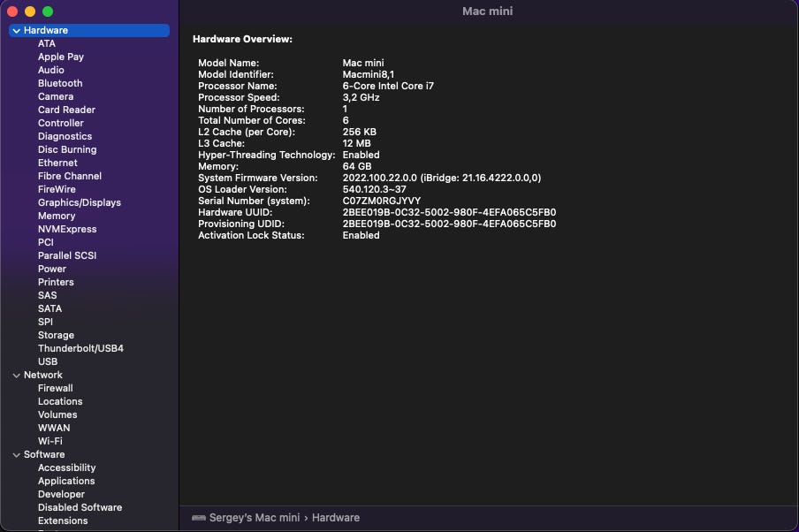Select Thunderbolt/USB4 entry
The height and width of the screenshot is (532, 799).
click(x=80, y=348)
